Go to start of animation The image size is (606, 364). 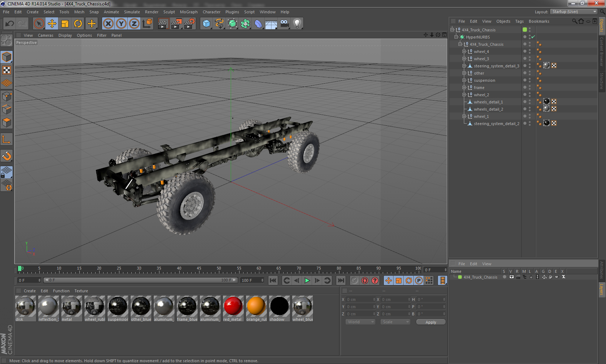point(273,280)
